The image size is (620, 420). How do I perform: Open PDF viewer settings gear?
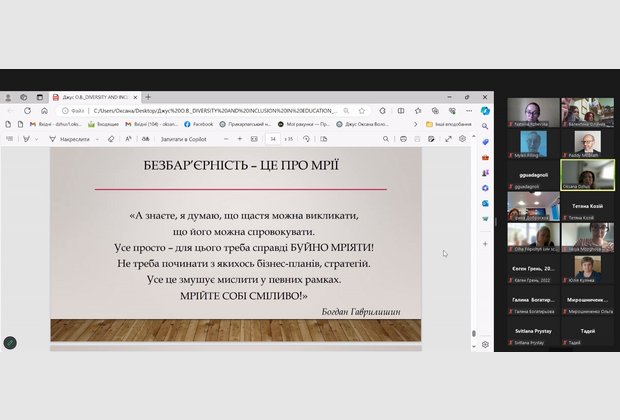[462, 139]
